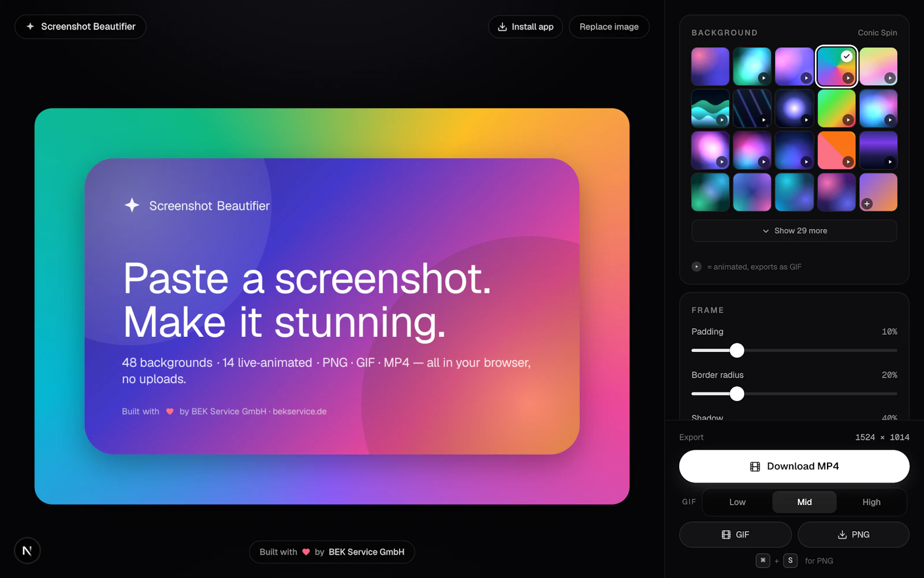Image resolution: width=924 pixels, height=578 pixels.
Task: Click the Install app button
Action: click(526, 27)
